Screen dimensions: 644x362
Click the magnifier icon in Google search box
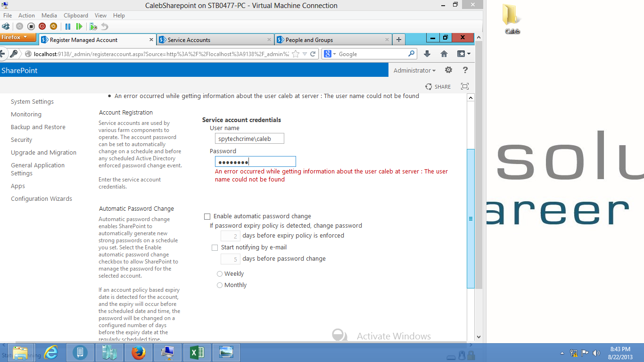pos(411,54)
